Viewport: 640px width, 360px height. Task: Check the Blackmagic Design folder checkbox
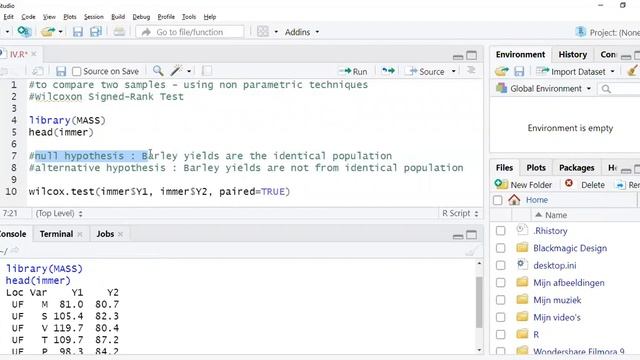(x=500, y=248)
